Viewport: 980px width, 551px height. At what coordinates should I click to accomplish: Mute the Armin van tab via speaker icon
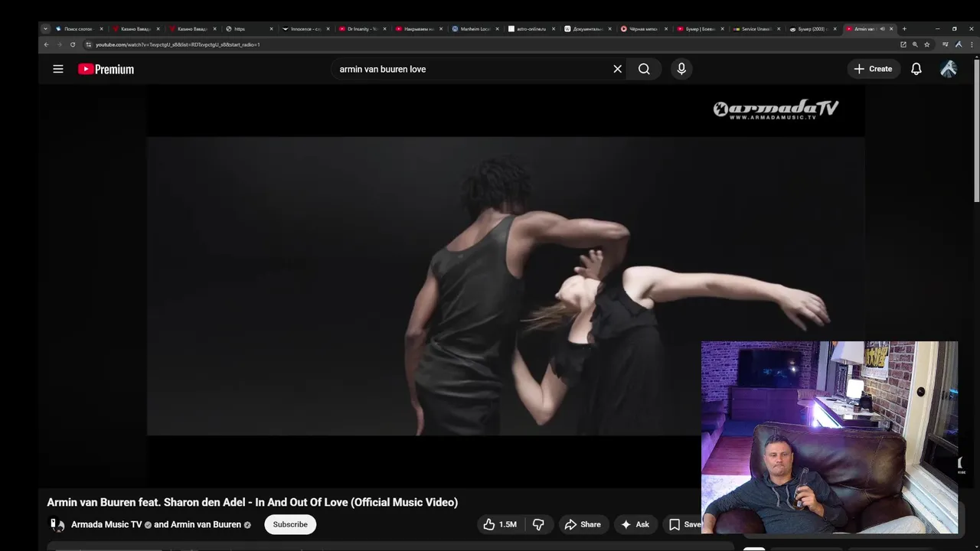coord(883,29)
